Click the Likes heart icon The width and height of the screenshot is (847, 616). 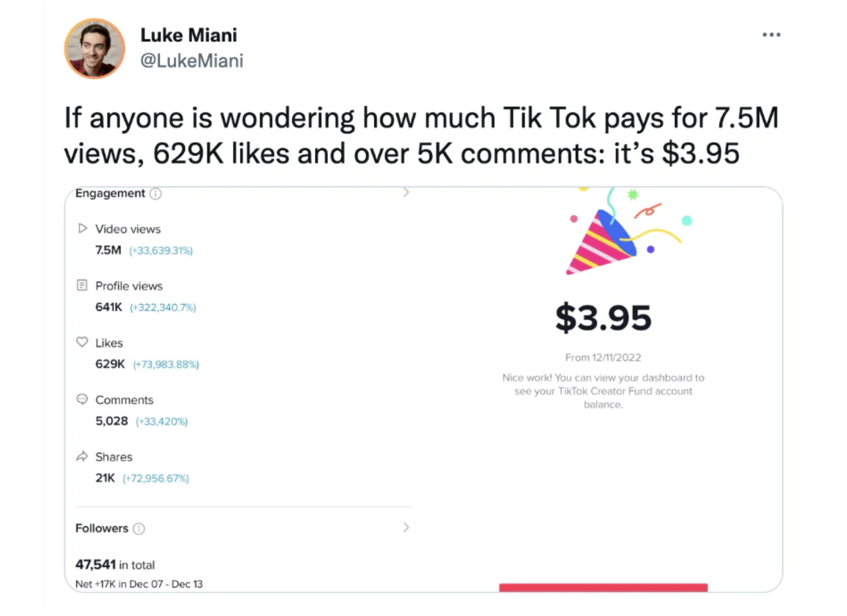coord(82,342)
